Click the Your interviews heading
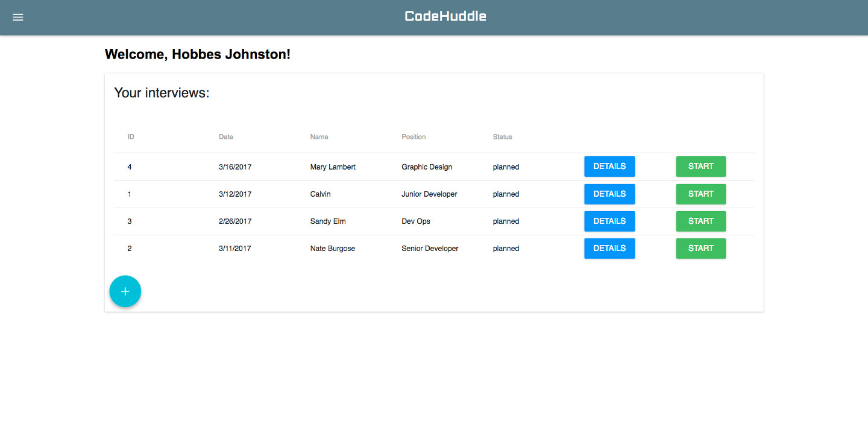Viewport: 868px width, 429px height. click(x=162, y=93)
